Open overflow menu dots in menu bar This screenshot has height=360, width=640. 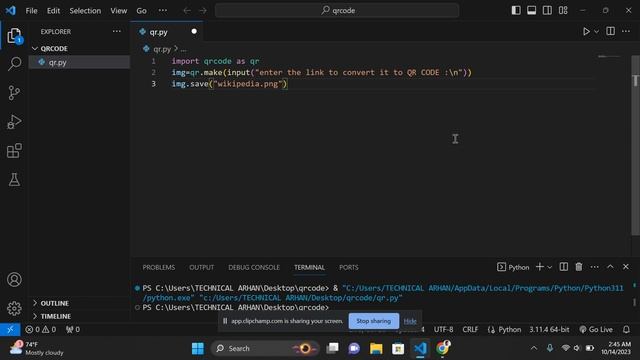tap(163, 11)
